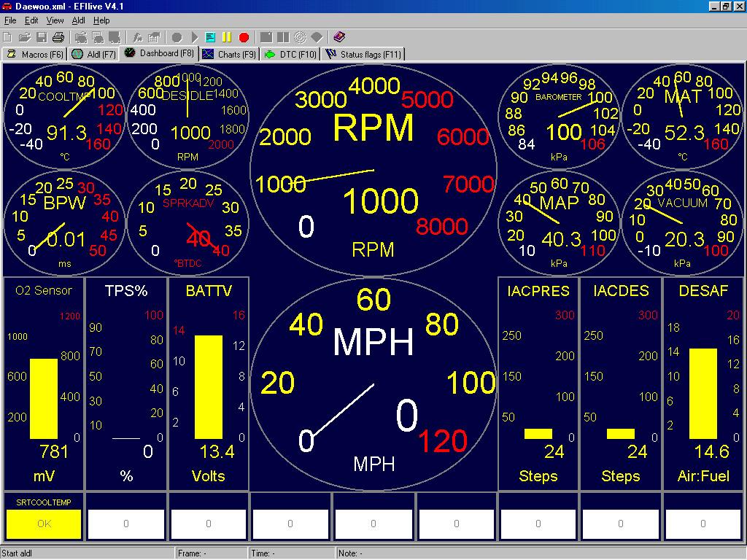Open the Status flags (F11) tab
Viewport: 747px width, 560px height.
click(363, 54)
